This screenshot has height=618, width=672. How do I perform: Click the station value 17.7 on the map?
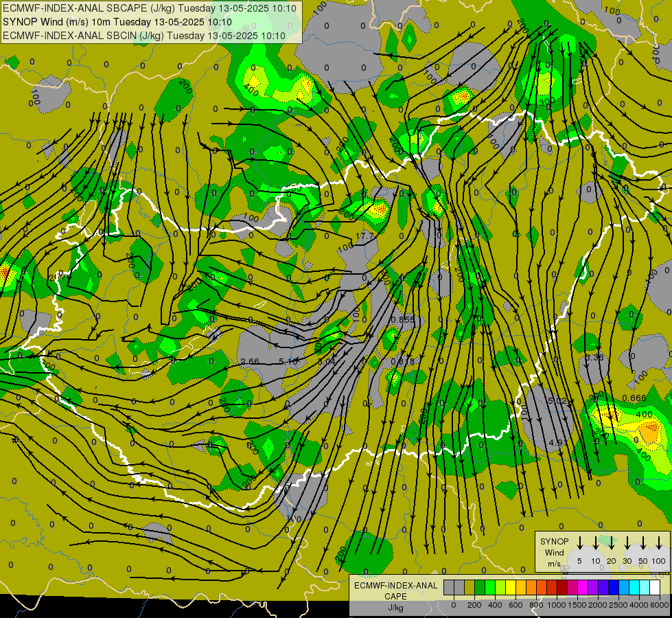[x=364, y=236]
